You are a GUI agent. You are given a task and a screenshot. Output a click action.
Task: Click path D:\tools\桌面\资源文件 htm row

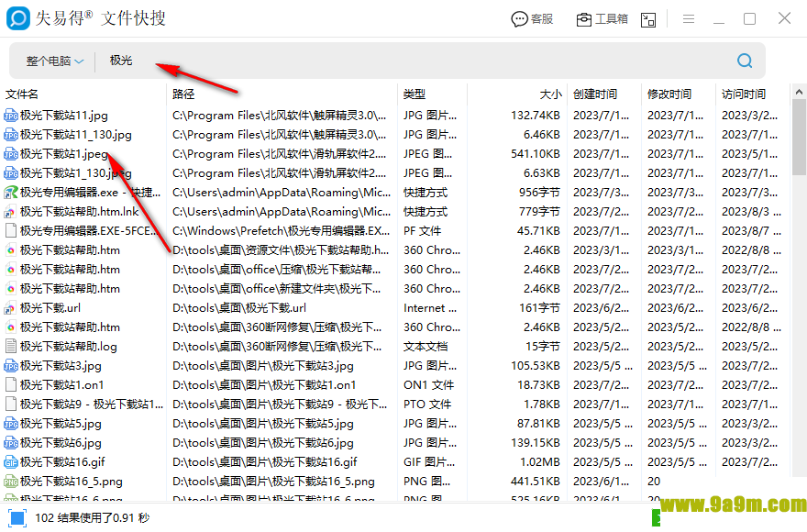281,250
